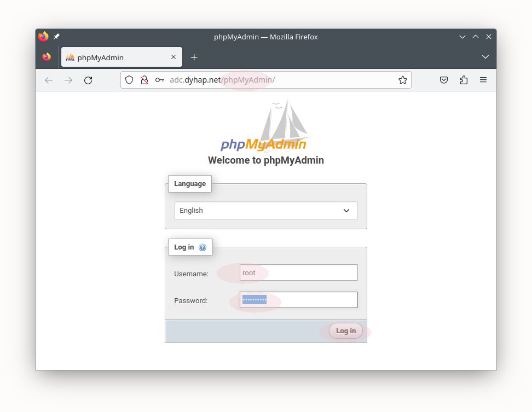Expand the List all tabs chevron

(x=485, y=56)
